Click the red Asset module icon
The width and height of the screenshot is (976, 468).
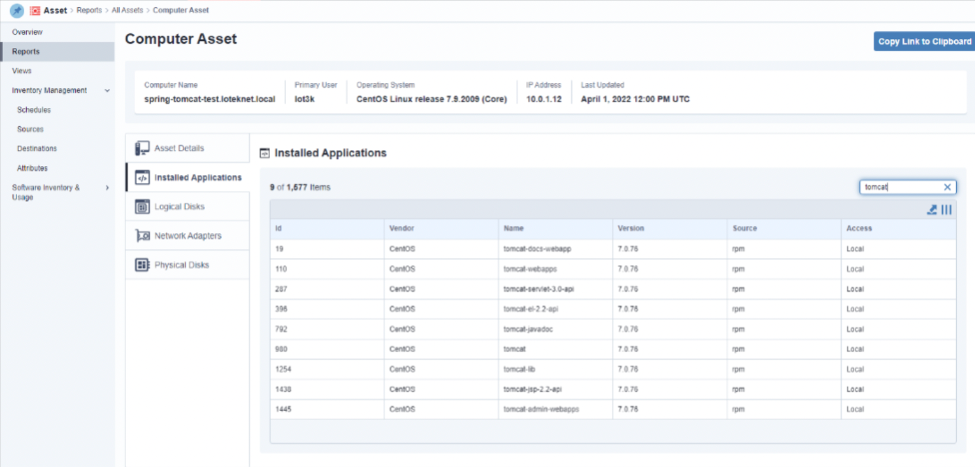pos(35,11)
